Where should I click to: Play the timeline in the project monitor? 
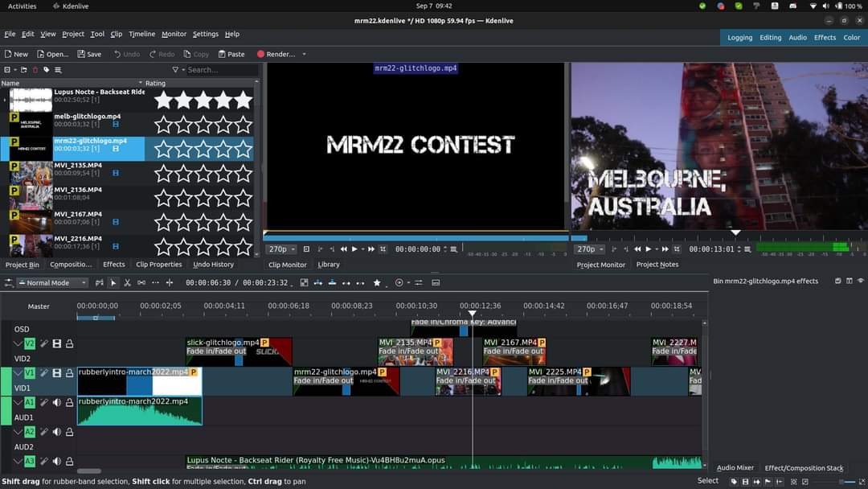(649, 249)
